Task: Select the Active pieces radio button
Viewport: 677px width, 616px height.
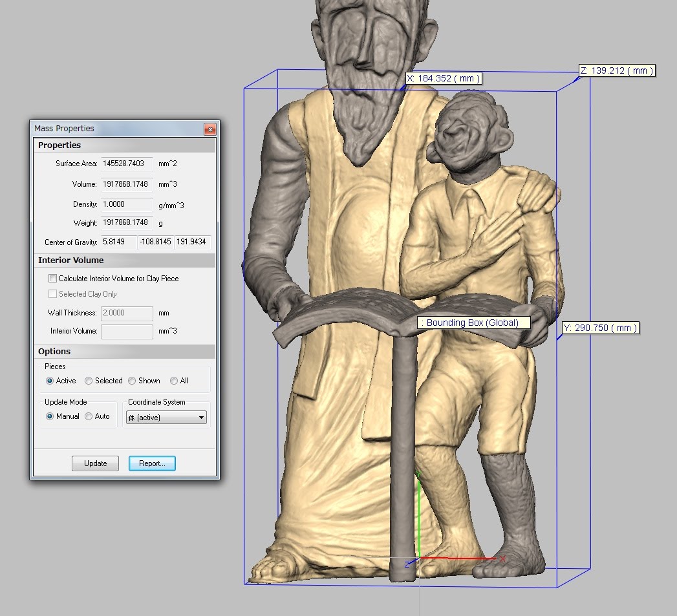Action: [x=50, y=381]
